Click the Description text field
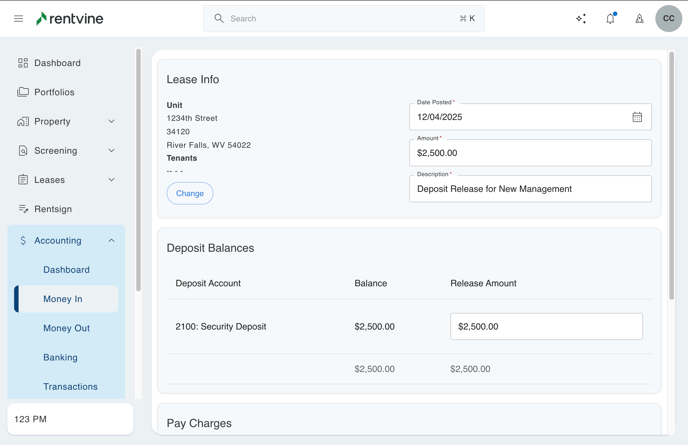The width and height of the screenshot is (688, 445). coord(530,189)
